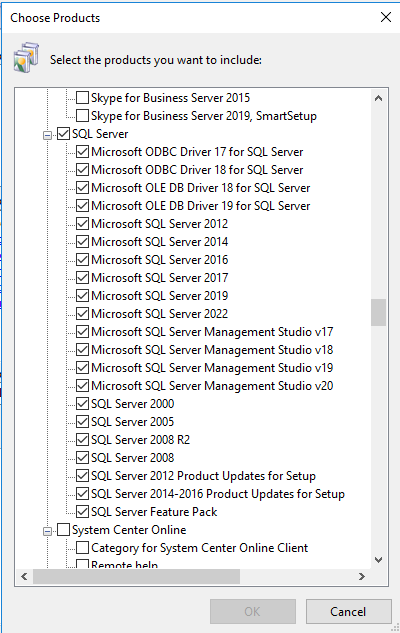The height and width of the screenshot is (633, 400).
Task: Uncheck SQL Server Feature Pack checkbox
Action: (x=82, y=512)
